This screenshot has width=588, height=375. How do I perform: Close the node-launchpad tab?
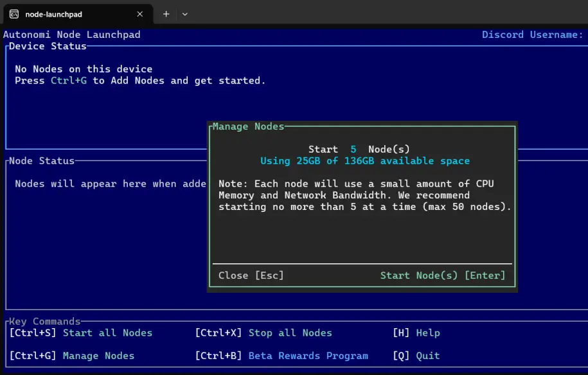coord(140,14)
